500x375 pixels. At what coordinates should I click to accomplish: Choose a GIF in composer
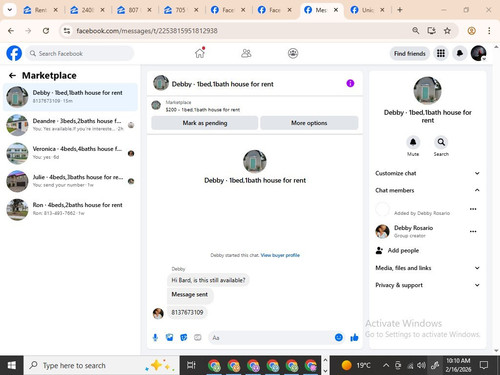[x=198, y=338]
